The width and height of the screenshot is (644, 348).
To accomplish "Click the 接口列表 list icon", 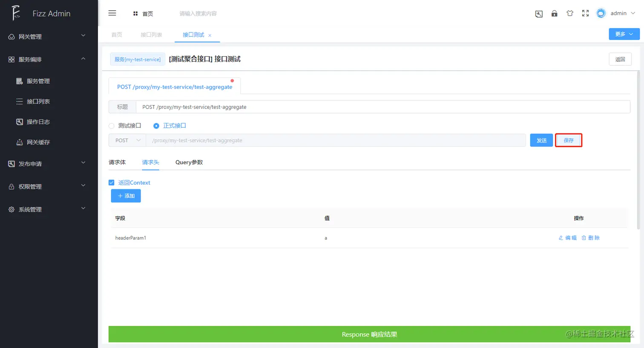I will pyautogui.click(x=20, y=101).
